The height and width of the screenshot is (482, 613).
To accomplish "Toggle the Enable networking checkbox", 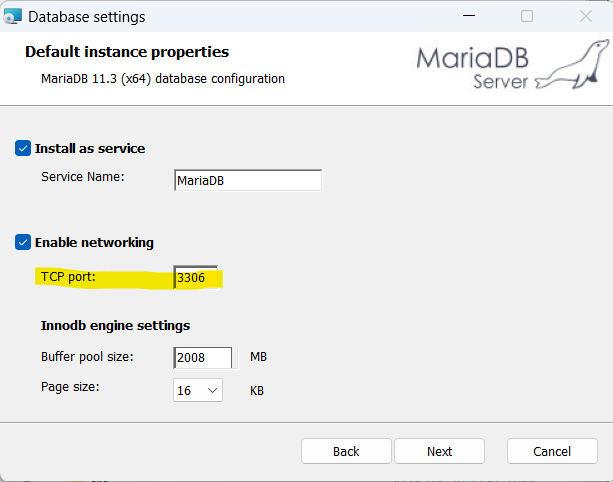I will [x=23, y=242].
